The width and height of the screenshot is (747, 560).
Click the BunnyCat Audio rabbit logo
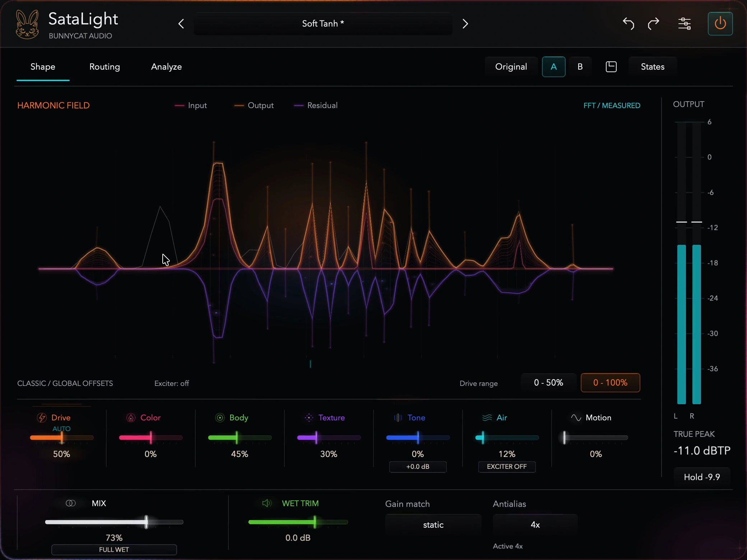[x=27, y=24]
